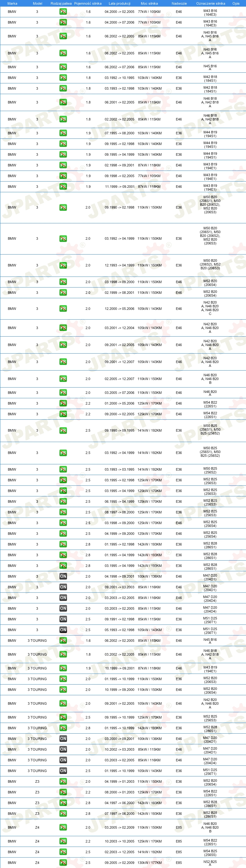Click the diesel ON icon for 3 Touring 2.5
The image size is (246, 868).
63,770
